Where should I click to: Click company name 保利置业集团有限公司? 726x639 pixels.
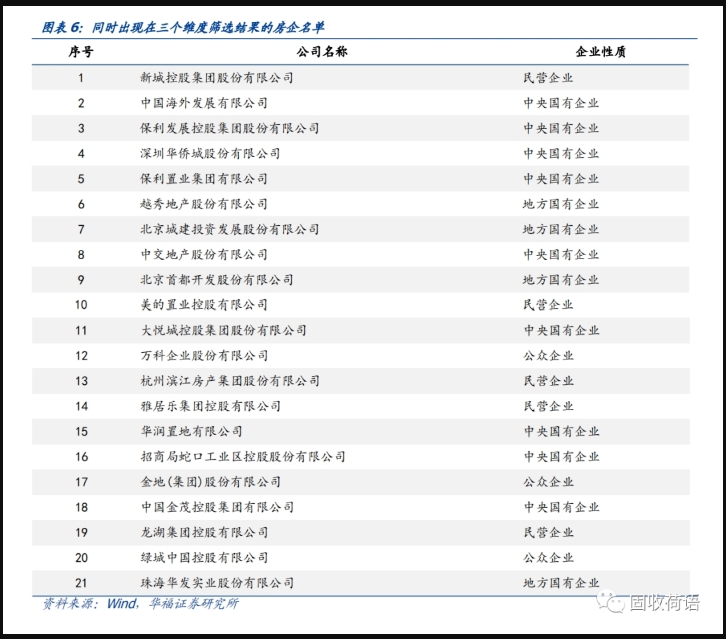[x=204, y=179]
